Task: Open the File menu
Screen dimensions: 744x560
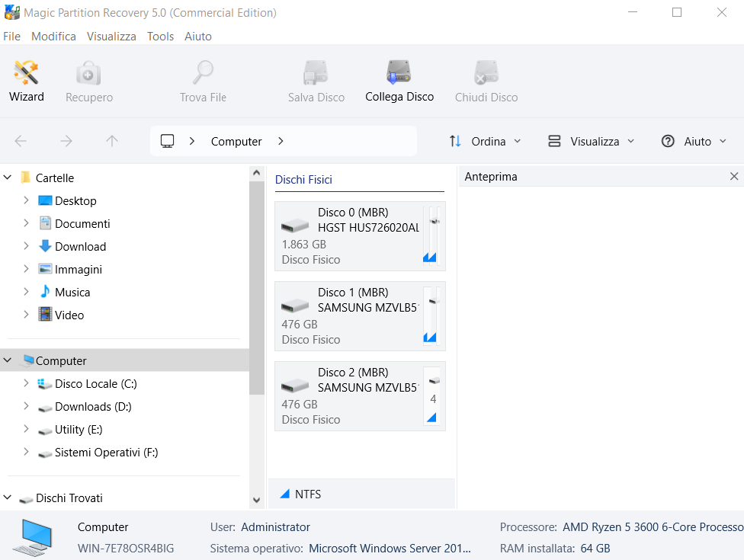Action: (x=12, y=37)
